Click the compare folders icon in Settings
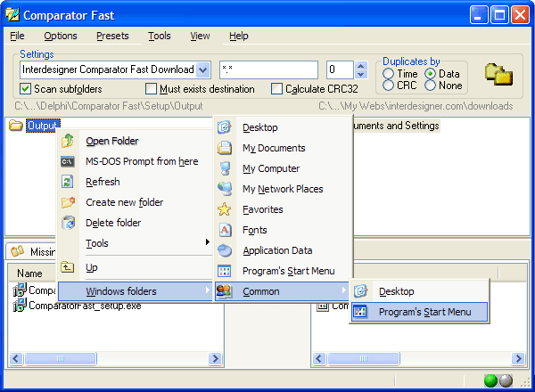The width and height of the screenshot is (535, 392). [498, 75]
